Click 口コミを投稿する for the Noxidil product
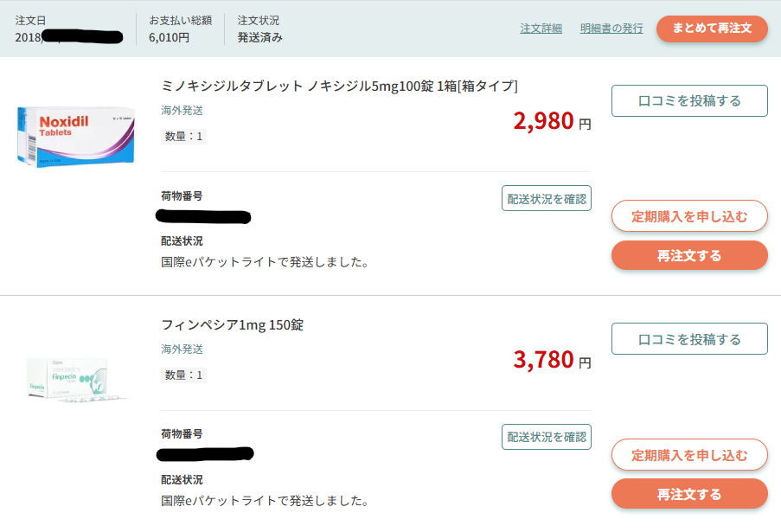The width and height of the screenshot is (781, 532). point(688,100)
